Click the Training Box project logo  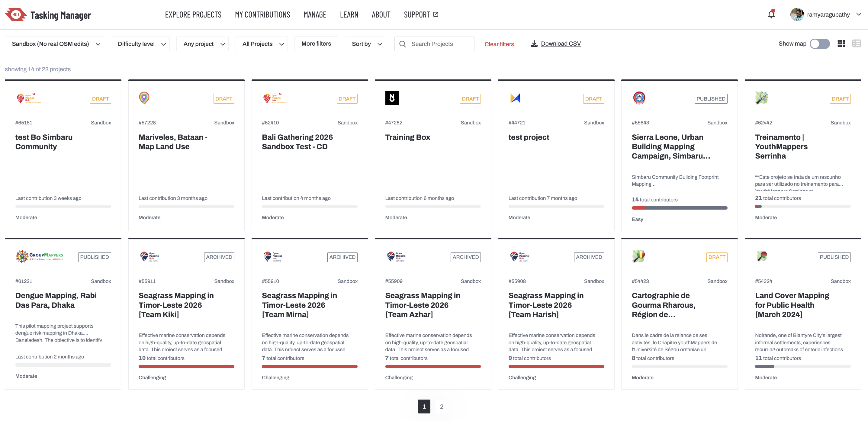point(392,98)
